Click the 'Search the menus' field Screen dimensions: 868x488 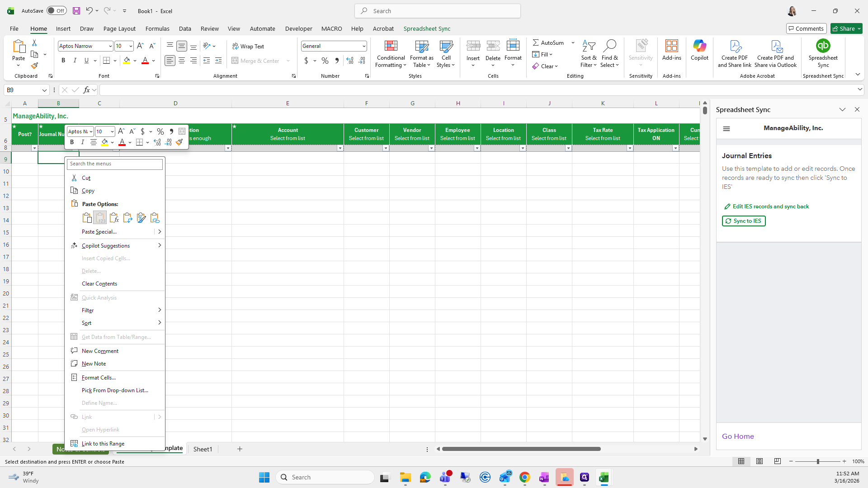pos(115,164)
